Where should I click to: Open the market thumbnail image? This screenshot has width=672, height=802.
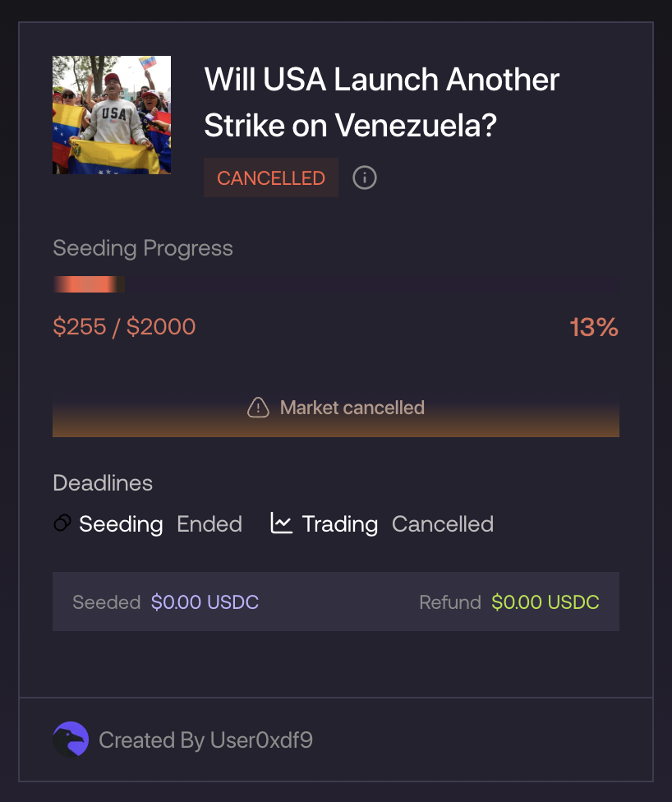click(112, 114)
